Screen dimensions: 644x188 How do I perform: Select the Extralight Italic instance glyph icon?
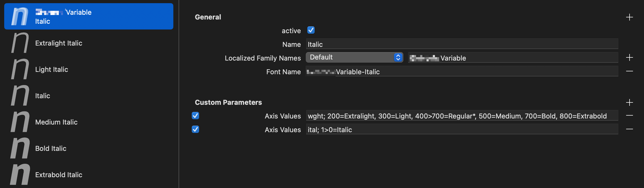[20, 43]
